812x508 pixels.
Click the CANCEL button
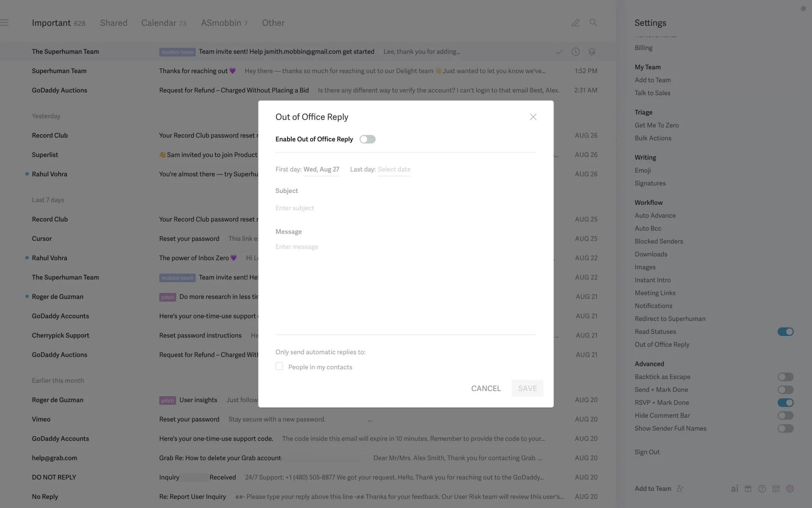[486, 388]
